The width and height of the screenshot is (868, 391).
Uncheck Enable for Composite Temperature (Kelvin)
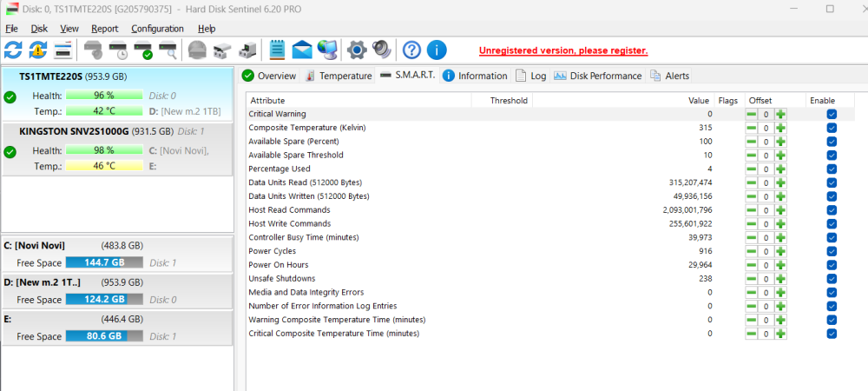(x=832, y=128)
